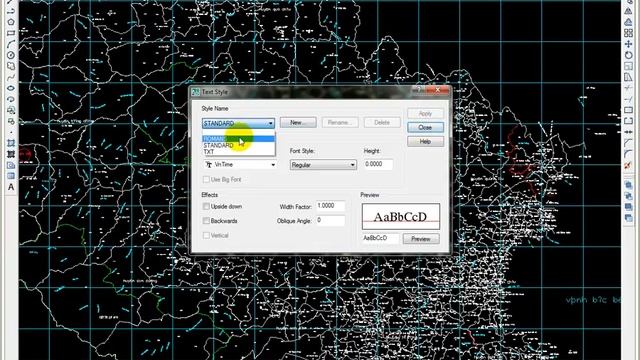Click the Width Factor input field
Image resolution: width=640 pixels, height=360 pixels.
pos(331,206)
